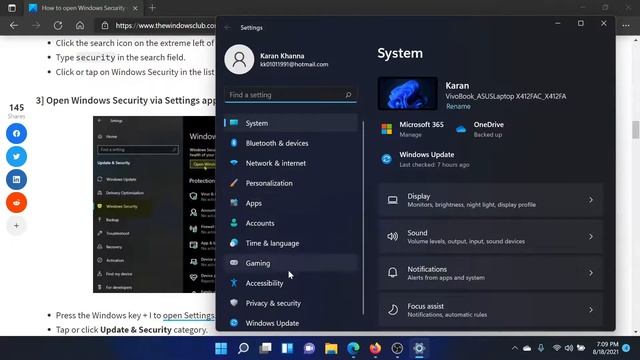The height and width of the screenshot is (360, 640).
Task: Click the OneDrive cloud icon
Action: [x=461, y=129]
